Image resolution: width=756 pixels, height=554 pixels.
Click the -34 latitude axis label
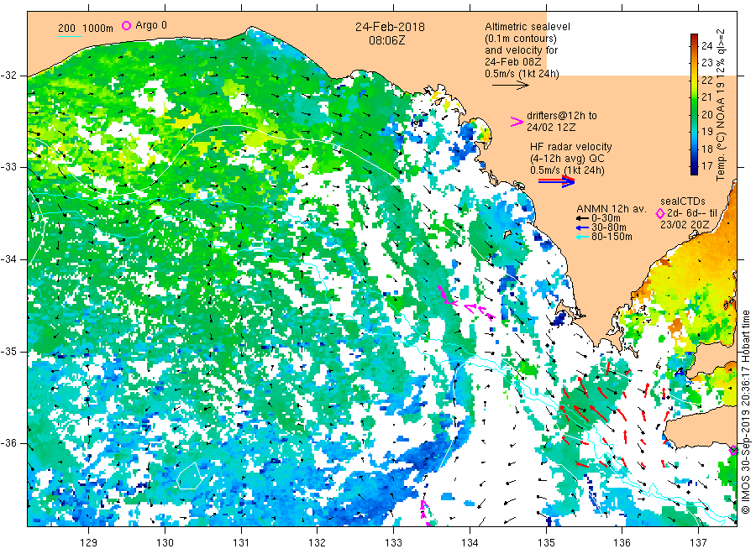pyautogui.click(x=8, y=259)
